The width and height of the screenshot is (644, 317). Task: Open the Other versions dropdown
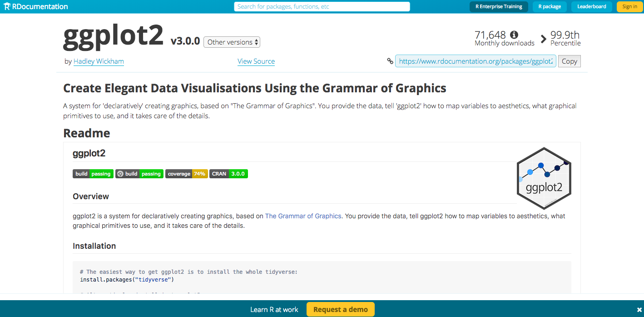pos(232,42)
